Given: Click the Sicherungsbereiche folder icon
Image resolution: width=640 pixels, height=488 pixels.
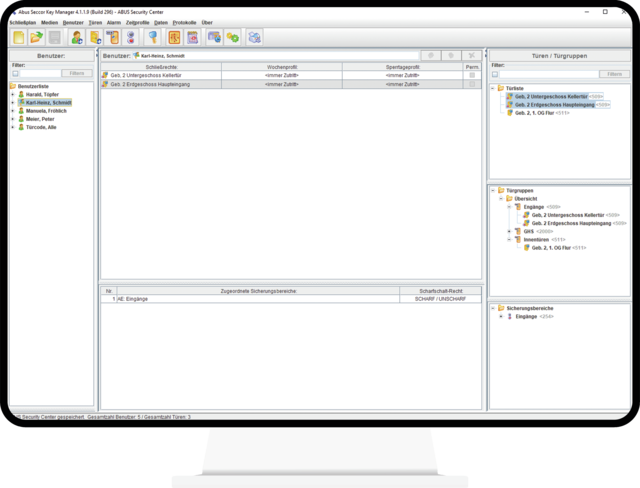Looking at the screenshot, I should point(501,308).
